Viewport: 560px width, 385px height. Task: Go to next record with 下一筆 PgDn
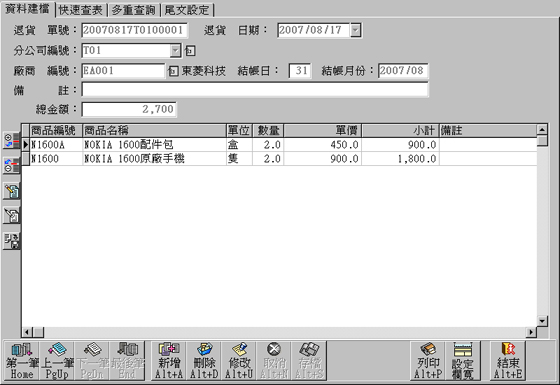92,361
